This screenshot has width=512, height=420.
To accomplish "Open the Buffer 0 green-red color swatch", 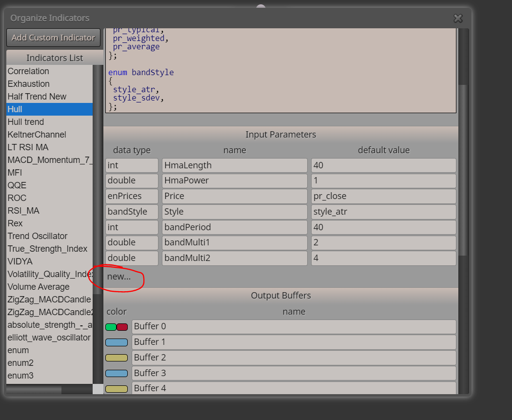I will pyautogui.click(x=117, y=327).
